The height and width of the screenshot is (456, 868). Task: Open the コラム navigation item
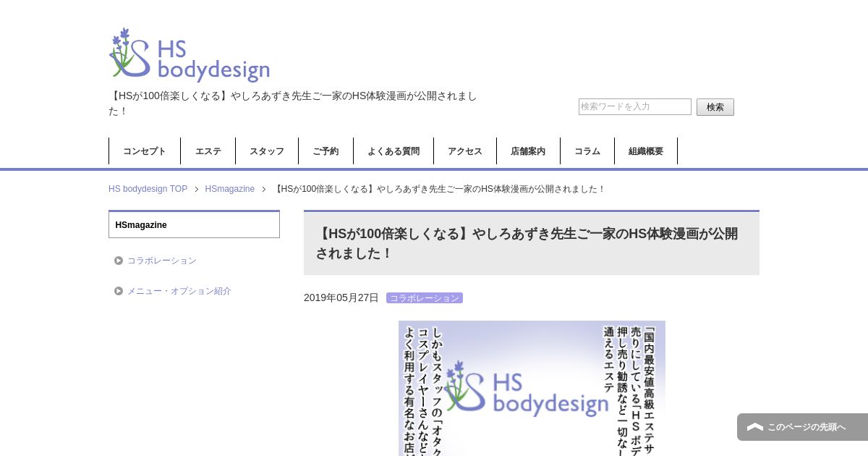point(587,151)
